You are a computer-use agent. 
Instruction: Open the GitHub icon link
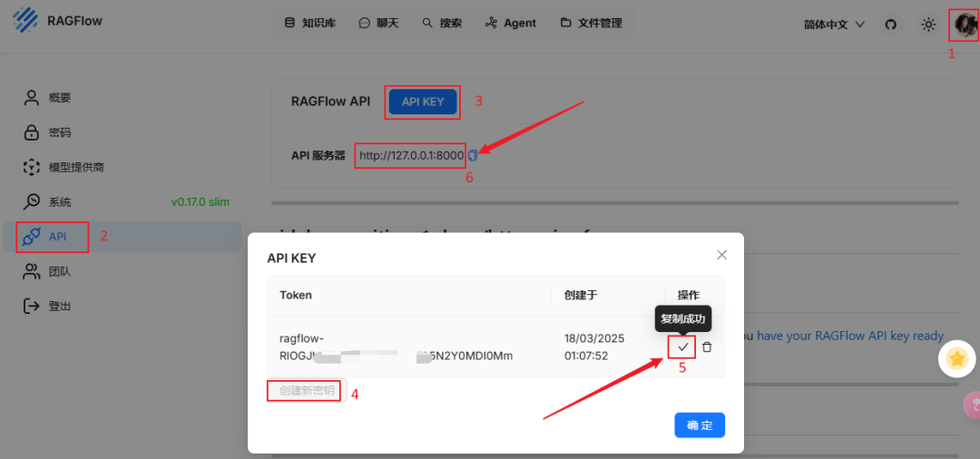(x=891, y=25)
